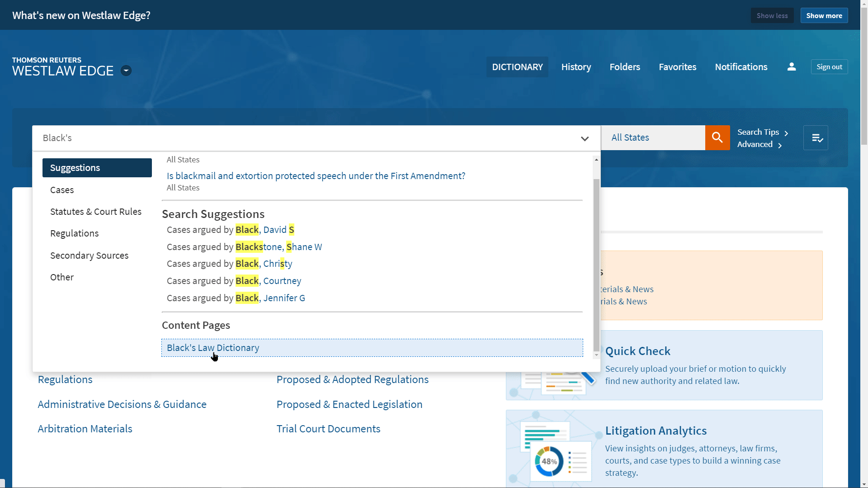Open Search Tips chevron link
Viewport: 868px width, 488px height.
762,132
